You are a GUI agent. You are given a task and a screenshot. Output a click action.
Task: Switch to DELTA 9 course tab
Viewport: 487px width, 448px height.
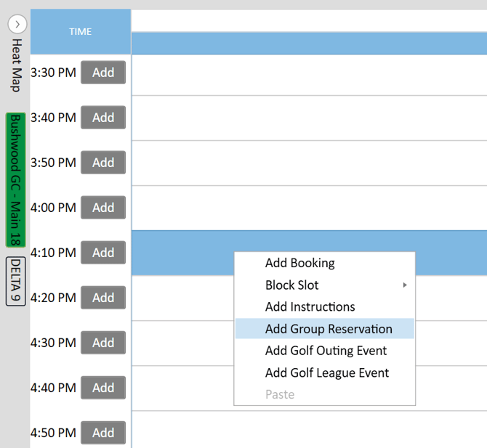[x=16, y=281]
